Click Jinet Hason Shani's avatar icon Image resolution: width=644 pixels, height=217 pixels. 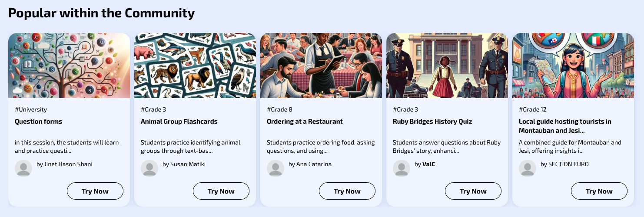tap(23, 168)
